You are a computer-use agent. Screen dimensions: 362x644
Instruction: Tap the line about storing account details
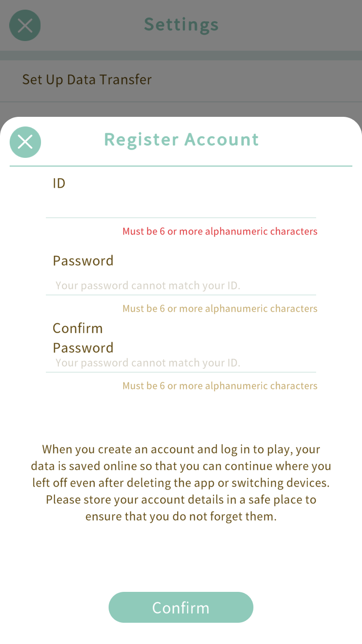pos(181,500)
